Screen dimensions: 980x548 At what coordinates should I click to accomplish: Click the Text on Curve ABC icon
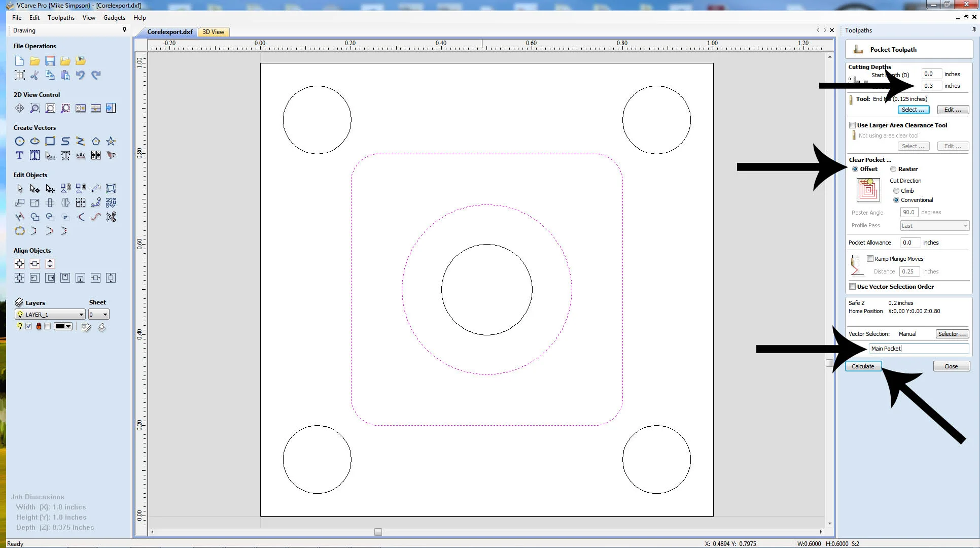coord(80,155)
